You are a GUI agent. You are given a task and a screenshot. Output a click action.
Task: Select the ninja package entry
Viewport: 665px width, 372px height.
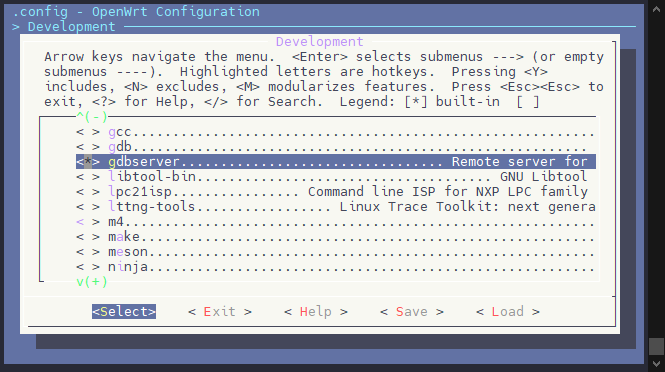(336, 267)
